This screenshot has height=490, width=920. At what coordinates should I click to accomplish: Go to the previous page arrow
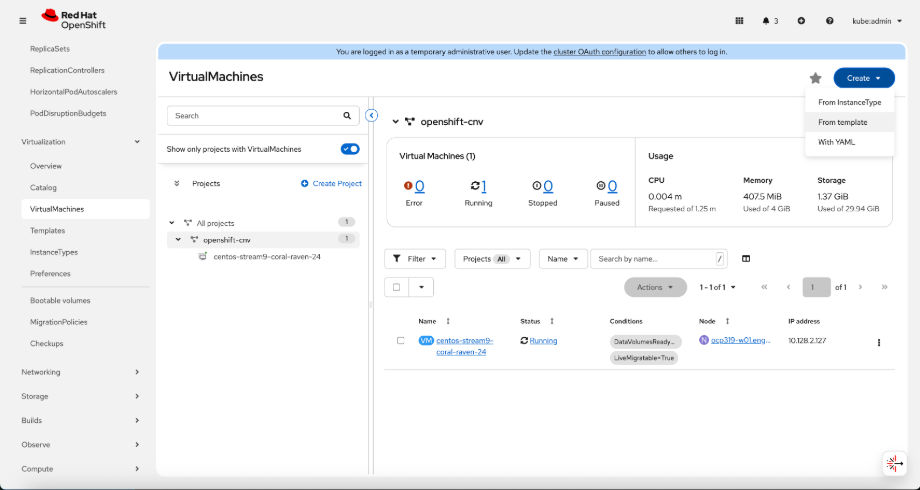[x=789, y=287]
